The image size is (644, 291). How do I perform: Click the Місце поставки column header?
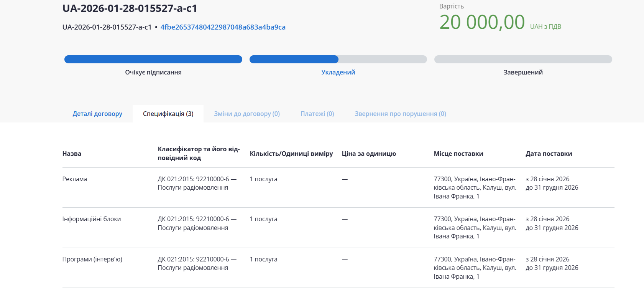[x=458, y=154]
